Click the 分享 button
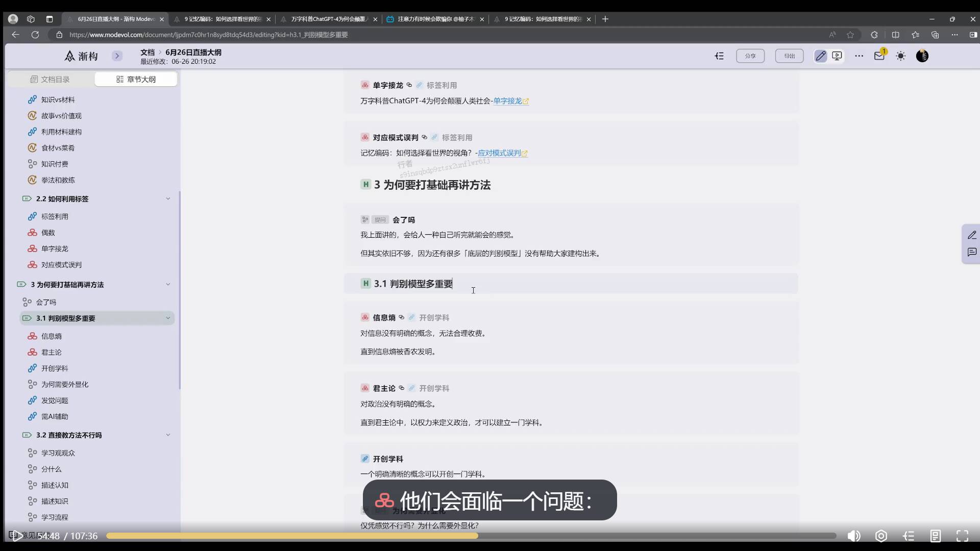980x551 pixels. coord(750,56)
